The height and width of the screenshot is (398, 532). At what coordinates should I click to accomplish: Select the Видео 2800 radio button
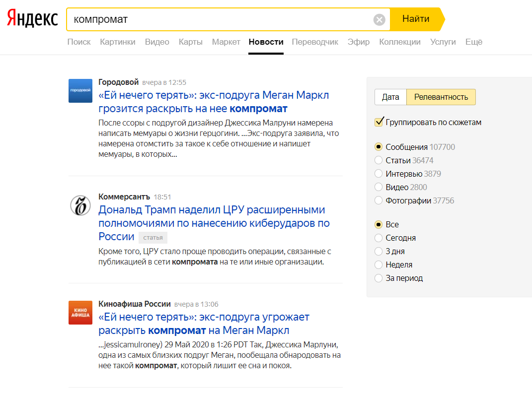379,187
